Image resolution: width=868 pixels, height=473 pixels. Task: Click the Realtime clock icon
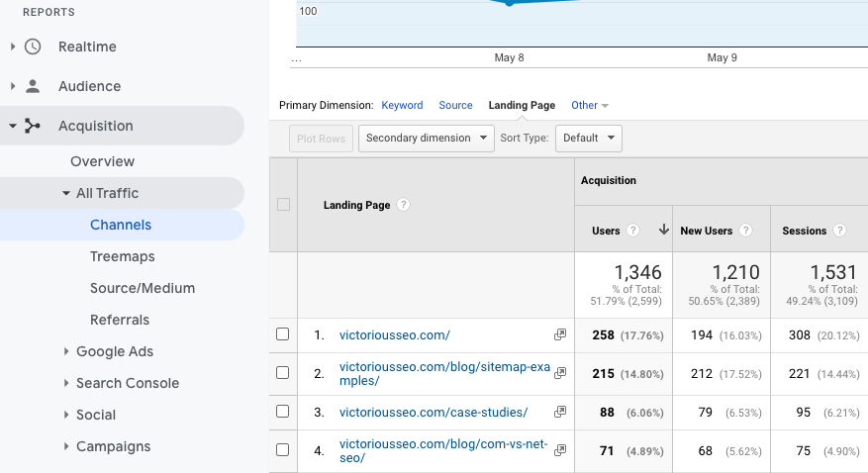[x=33, y=47]
